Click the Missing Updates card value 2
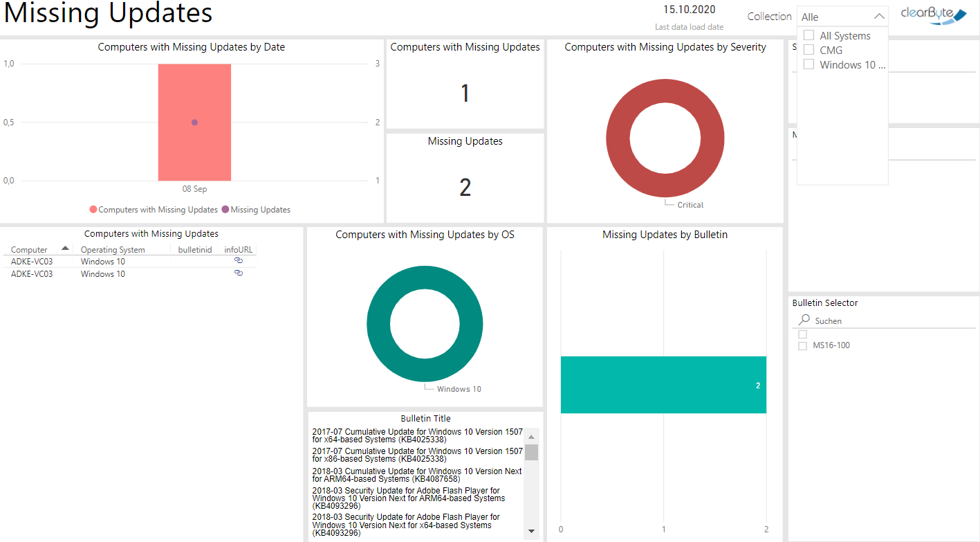980x542 pixels. [465, 188]
